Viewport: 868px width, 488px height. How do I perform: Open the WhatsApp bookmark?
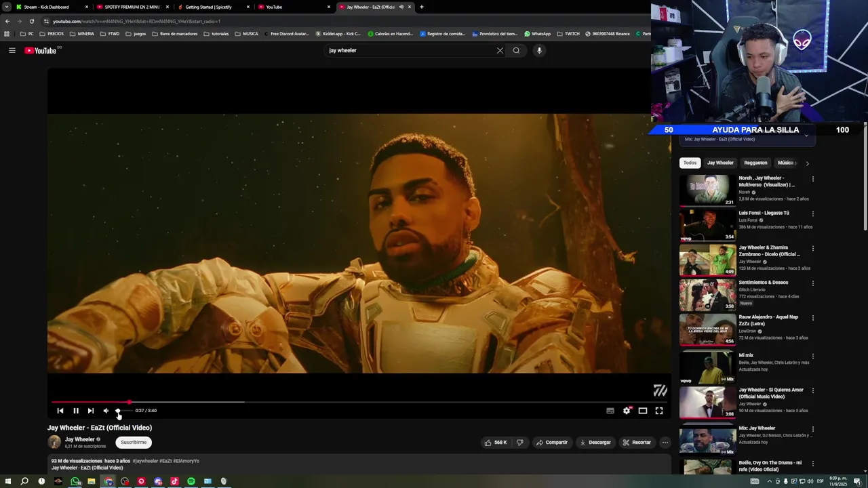pos(537,34)
